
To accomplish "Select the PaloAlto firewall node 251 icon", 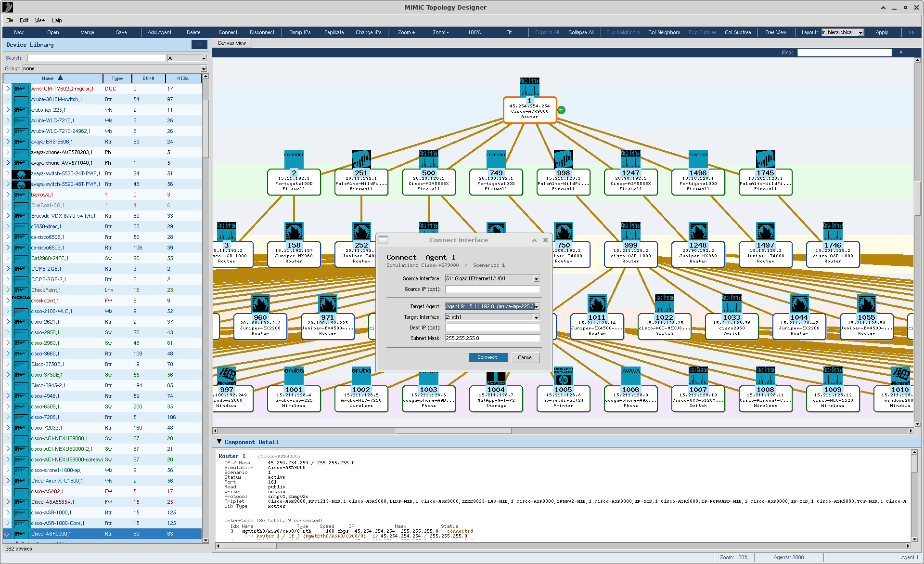I will click(361, 159).
